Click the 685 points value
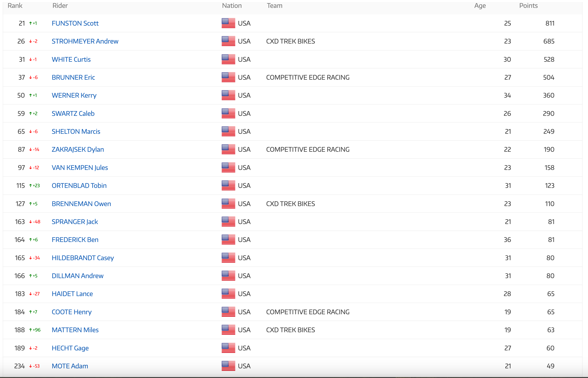Viewport: 588px width, 378px height. (549, 41)
